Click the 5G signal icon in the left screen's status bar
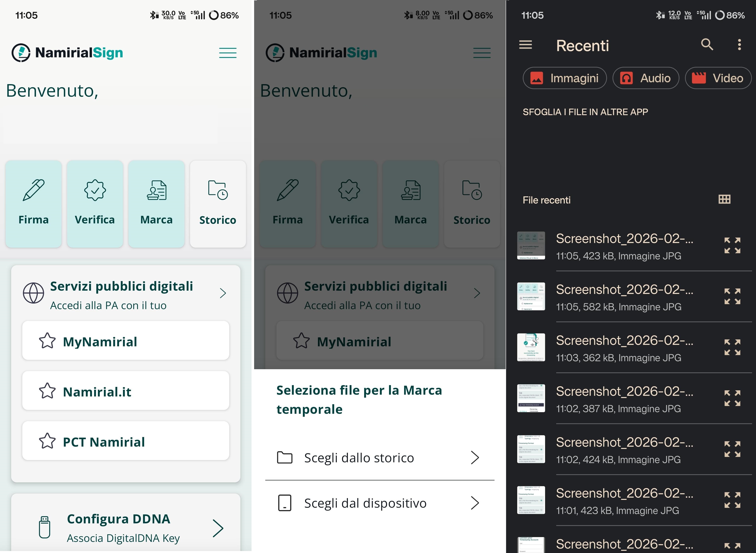 click(198, 15)
